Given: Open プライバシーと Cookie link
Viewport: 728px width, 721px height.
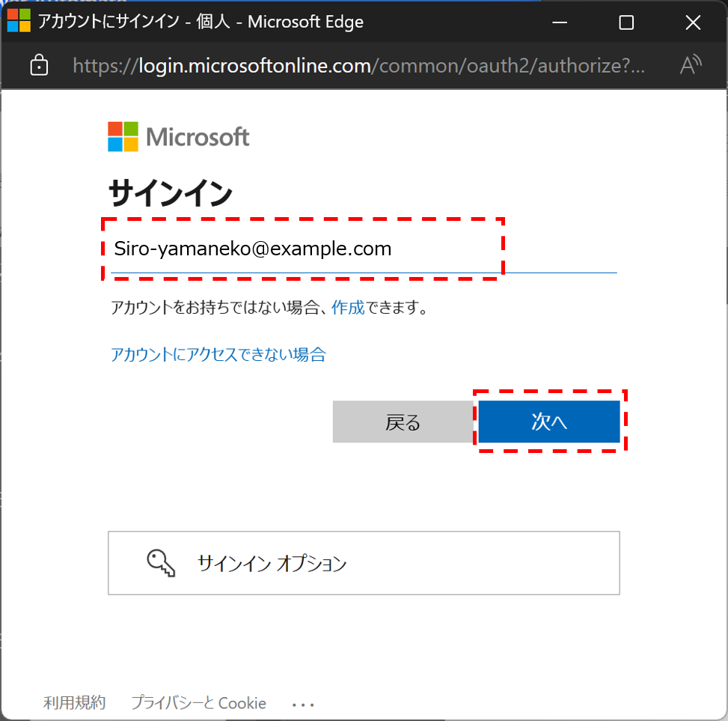Looking at the screenshot, I should [199, 702].
